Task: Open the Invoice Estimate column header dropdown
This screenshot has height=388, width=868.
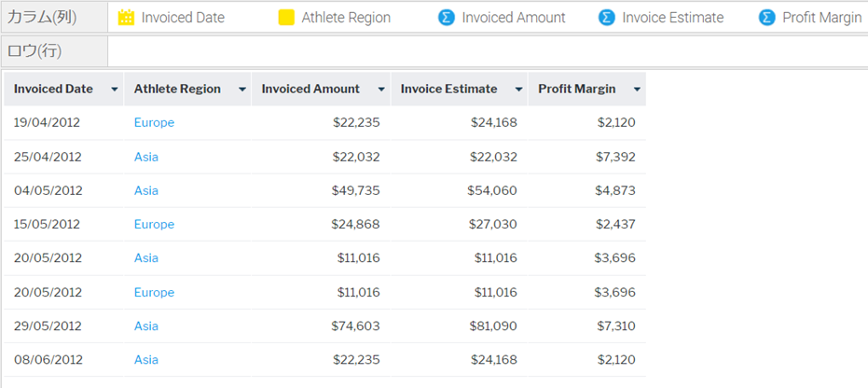Action: coord(517,90)
